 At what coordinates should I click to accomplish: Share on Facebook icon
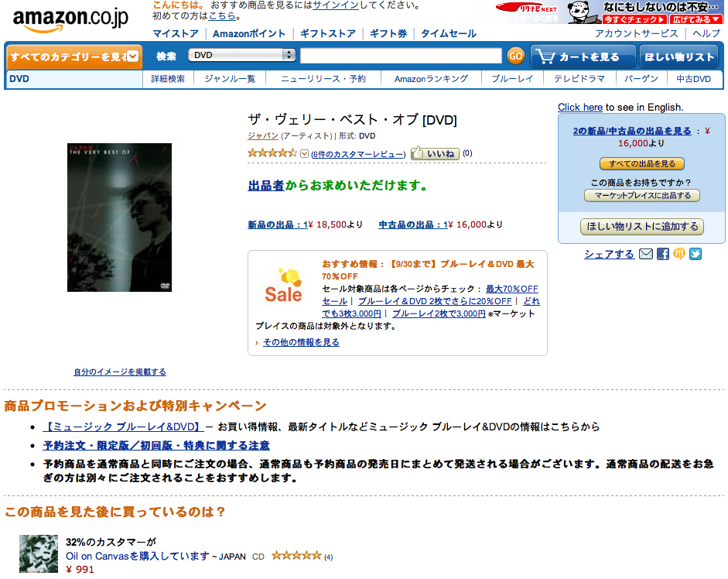click(x=663, y=254)
